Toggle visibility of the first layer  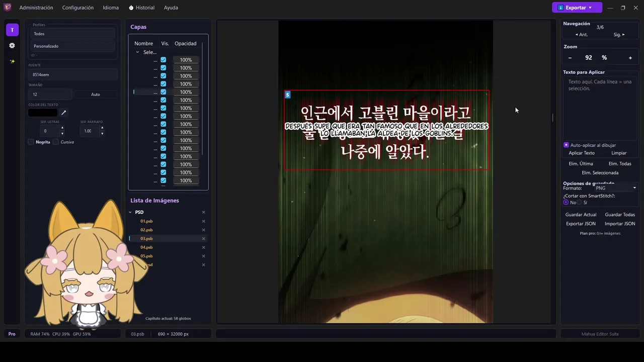[x=164, y=60]
